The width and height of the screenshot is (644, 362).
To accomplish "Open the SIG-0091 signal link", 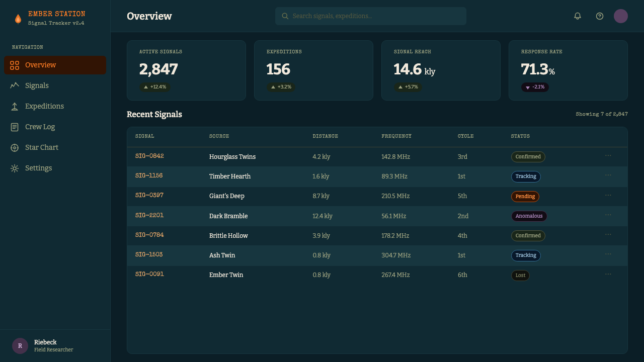I will point(149,274).
